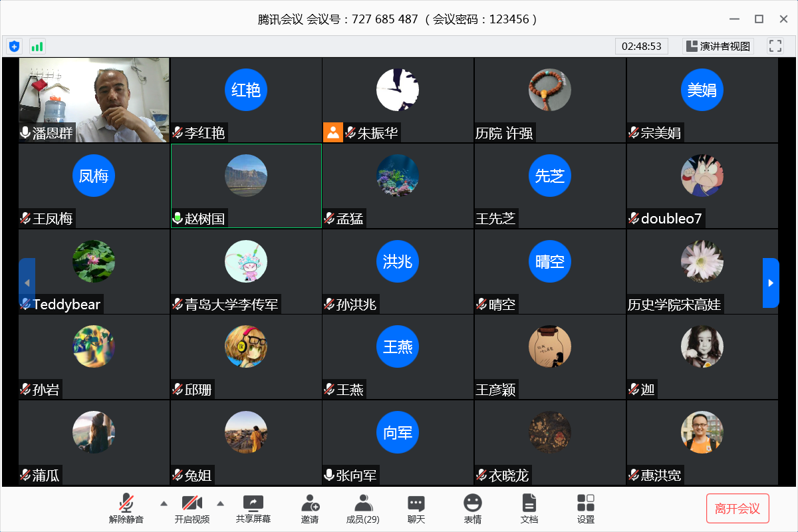Open the Members (成员) list panel
Image resolution: width=798 pixels, height=532 pixels.
tap(363, 509)
